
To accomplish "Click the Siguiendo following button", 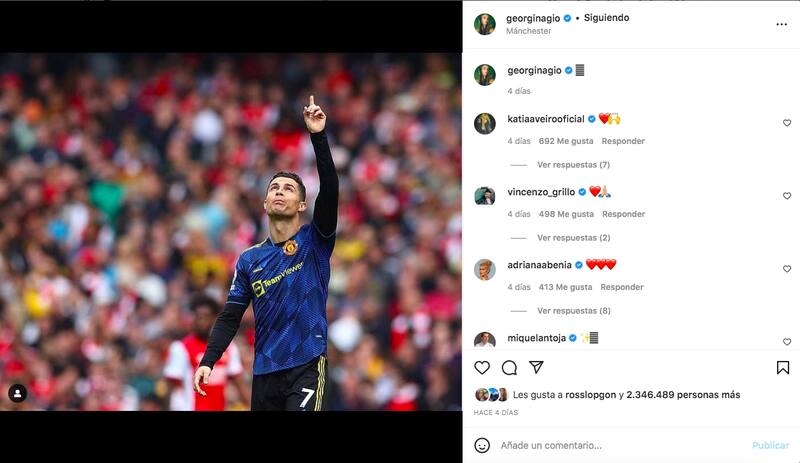I will coord(606,18).
